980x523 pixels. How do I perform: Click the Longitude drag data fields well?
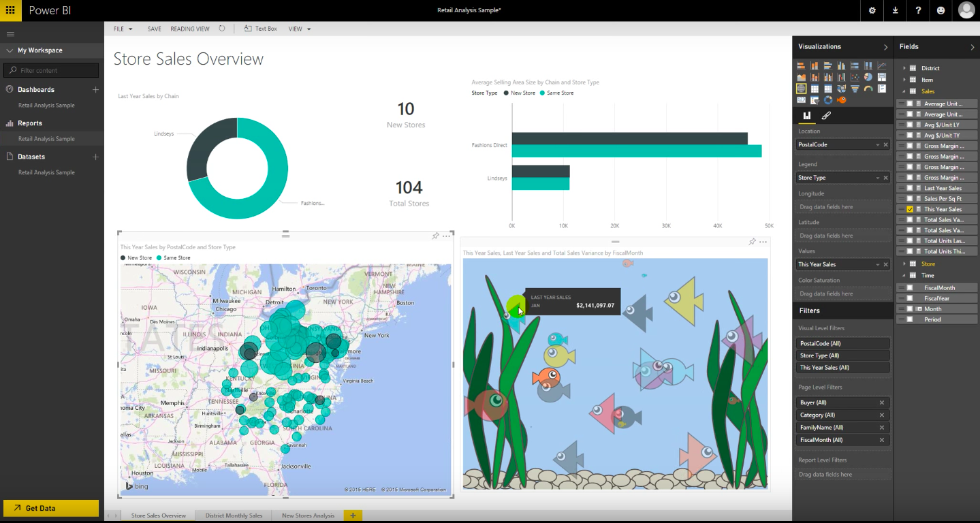(x=843, y=206)
